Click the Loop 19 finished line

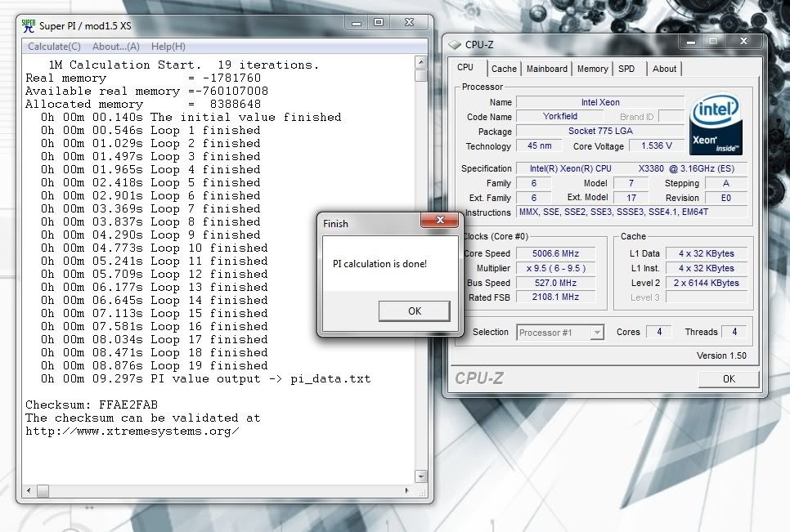point(155,366)
